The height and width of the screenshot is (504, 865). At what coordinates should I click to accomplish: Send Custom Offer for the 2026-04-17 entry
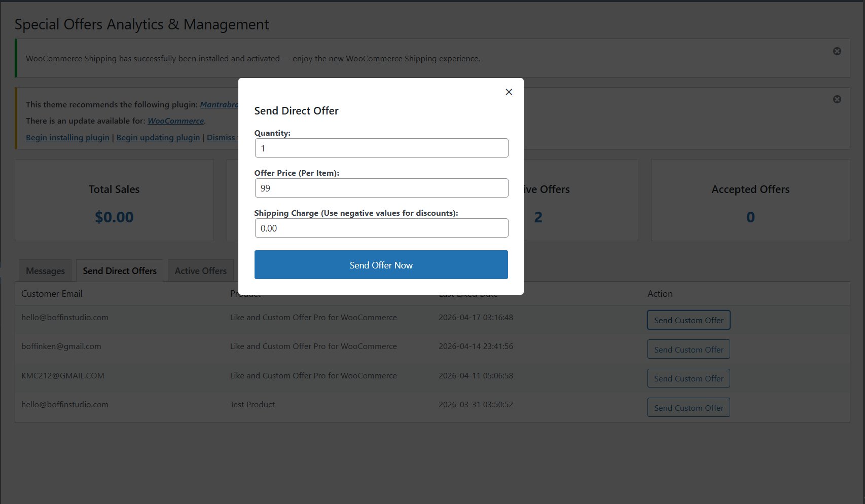pos(688,320)
